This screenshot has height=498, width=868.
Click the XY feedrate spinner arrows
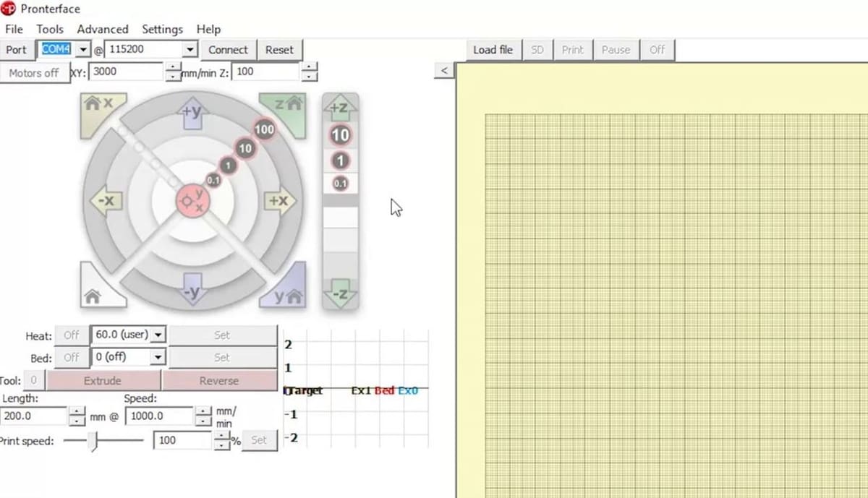pyautogui.click(x=173, y=72)
